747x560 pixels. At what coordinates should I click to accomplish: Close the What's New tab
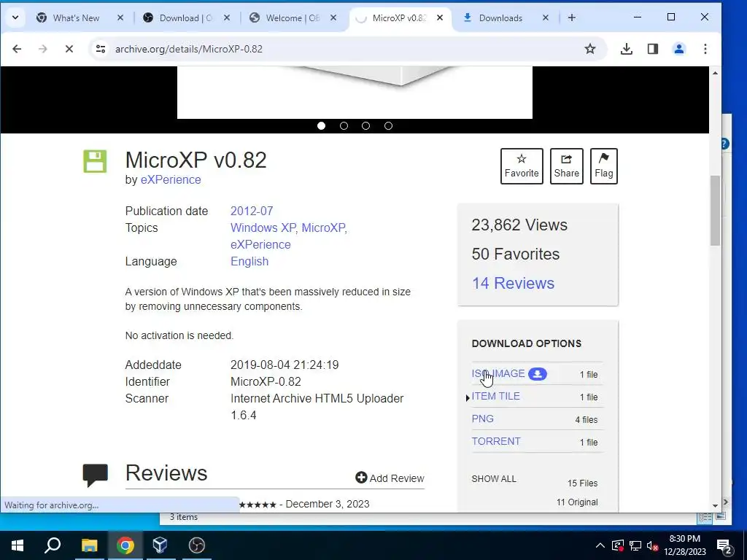point(120,17)
